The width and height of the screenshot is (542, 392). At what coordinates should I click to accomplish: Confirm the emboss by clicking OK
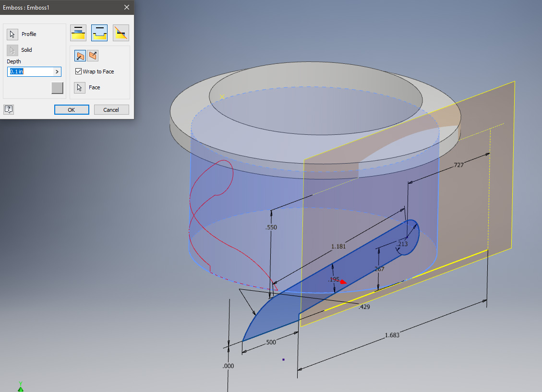point(71,109)
